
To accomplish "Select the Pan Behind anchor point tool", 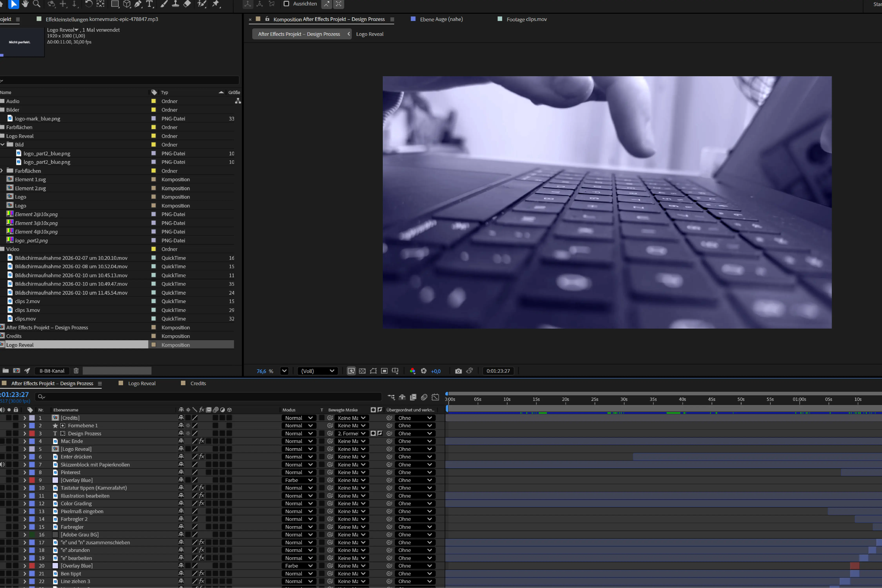I will point(100,4).
